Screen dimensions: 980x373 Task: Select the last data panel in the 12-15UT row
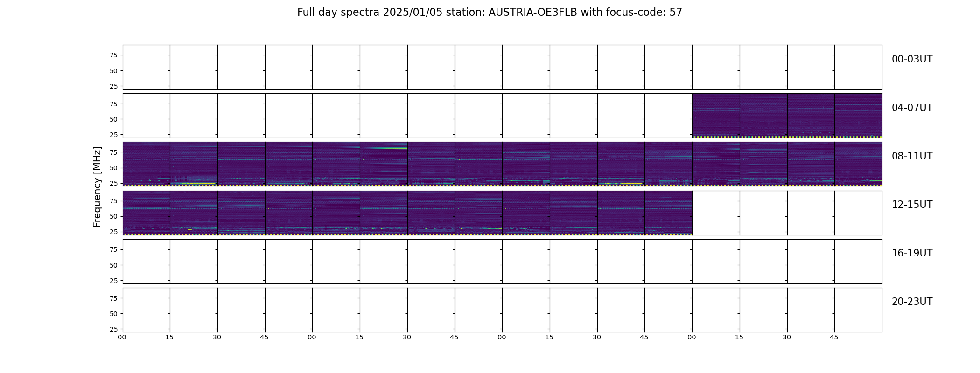[668, 213]
